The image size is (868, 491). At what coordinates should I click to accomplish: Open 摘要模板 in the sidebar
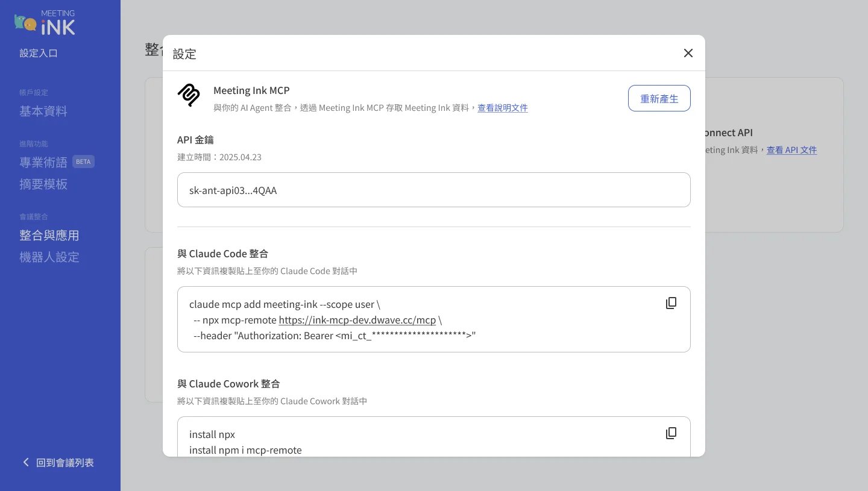click(x=43, y=184)
